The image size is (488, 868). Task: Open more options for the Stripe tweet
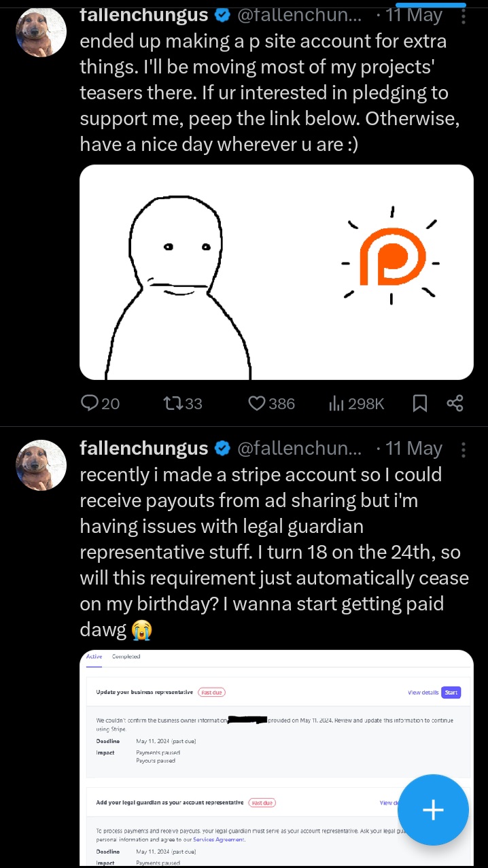464,449
